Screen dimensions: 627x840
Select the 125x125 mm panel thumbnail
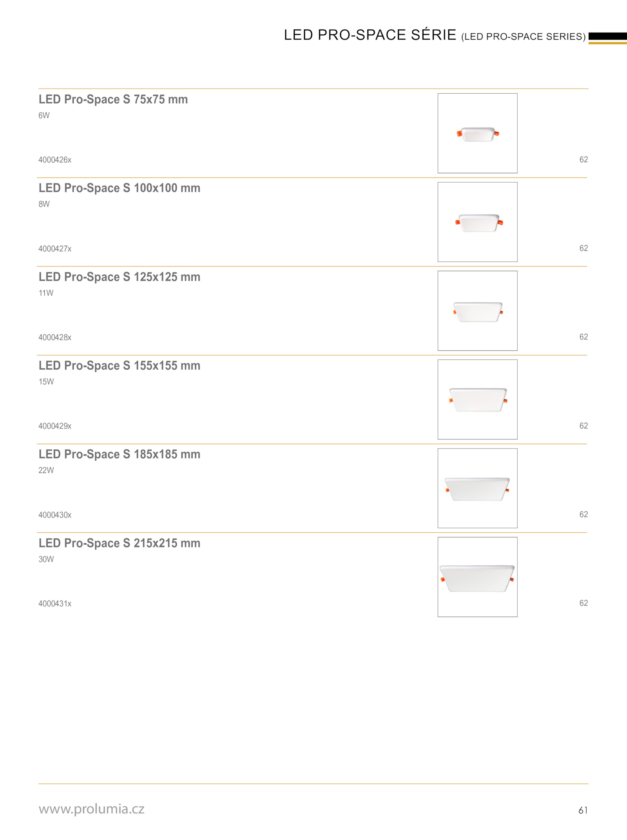(x=477, y=311)
